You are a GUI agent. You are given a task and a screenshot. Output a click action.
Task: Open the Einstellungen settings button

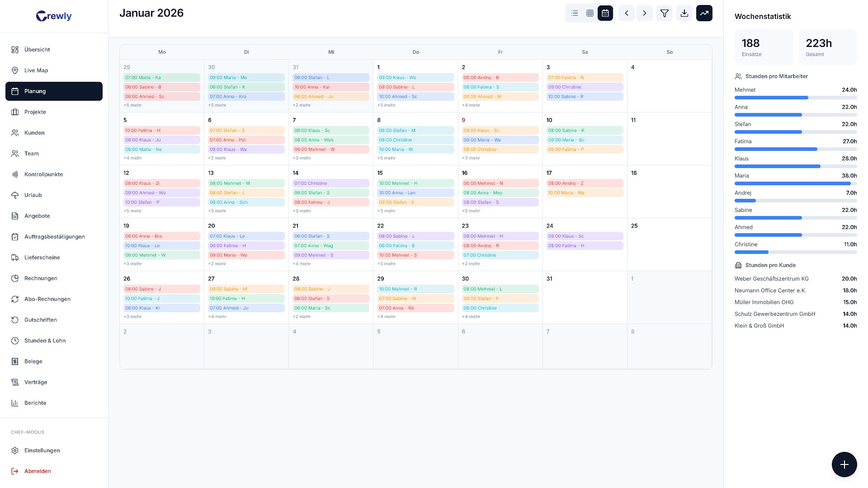(42, 450)
